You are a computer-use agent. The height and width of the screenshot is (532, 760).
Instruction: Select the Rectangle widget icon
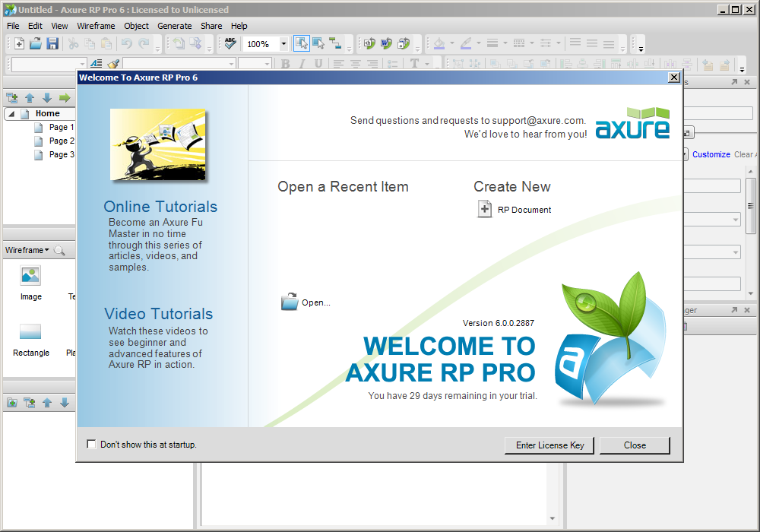[x=30, y=332]
